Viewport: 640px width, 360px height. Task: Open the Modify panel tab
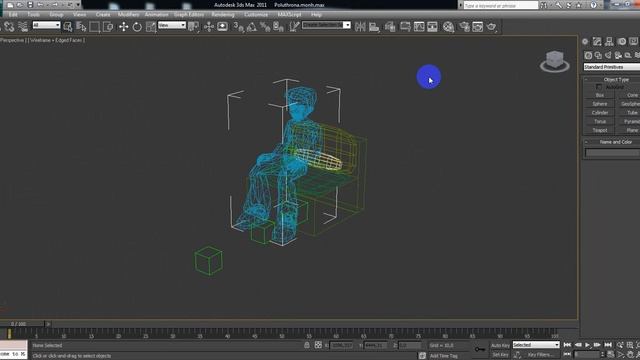pos(597,42)
